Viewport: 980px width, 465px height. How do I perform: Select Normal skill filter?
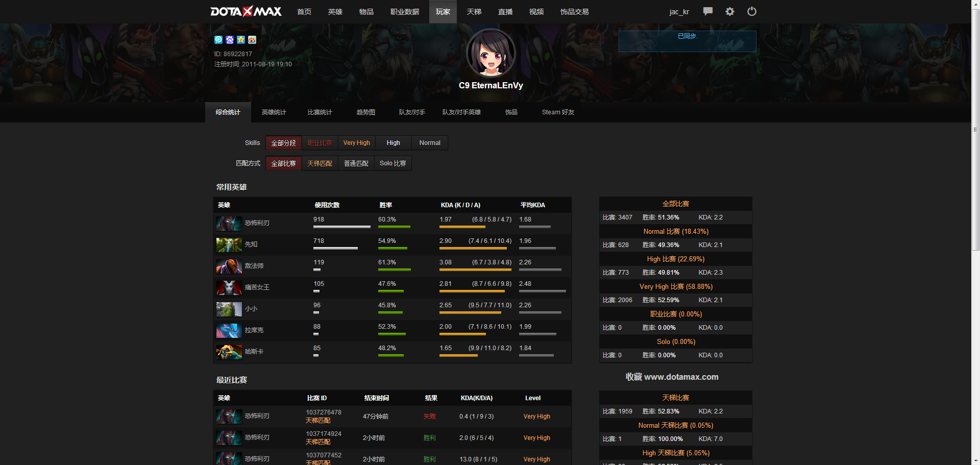(430, 143)
